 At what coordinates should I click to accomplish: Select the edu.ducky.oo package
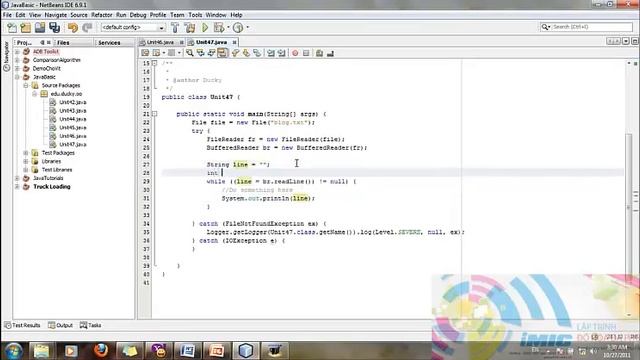tap(66, 94)
